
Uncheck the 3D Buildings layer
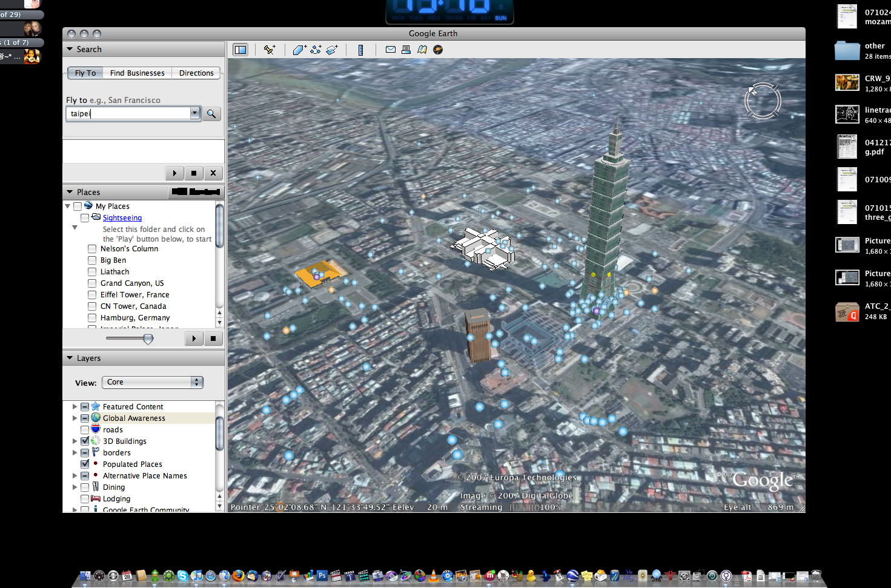coord(85,441)
